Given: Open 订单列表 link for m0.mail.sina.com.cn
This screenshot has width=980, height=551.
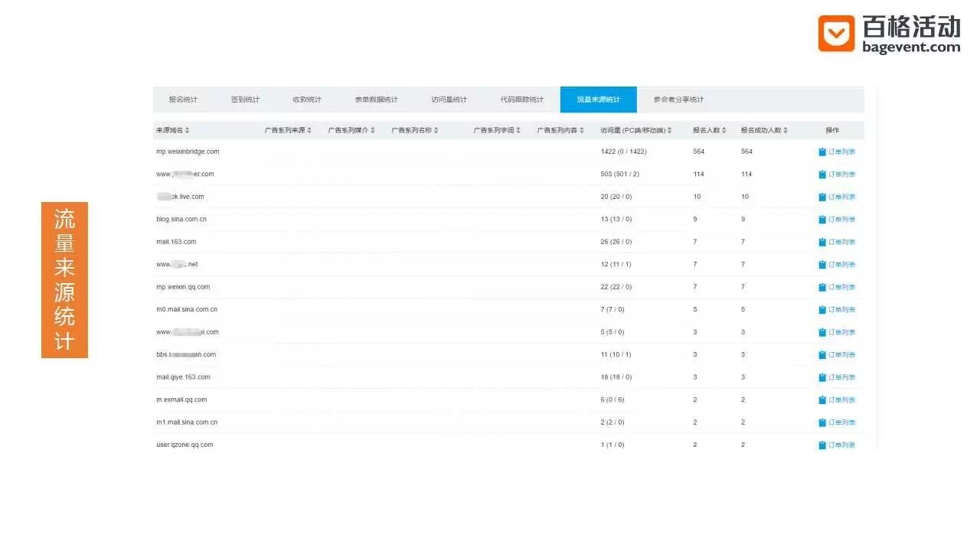Looking at the screenshot, I should [x=837, y=310].
